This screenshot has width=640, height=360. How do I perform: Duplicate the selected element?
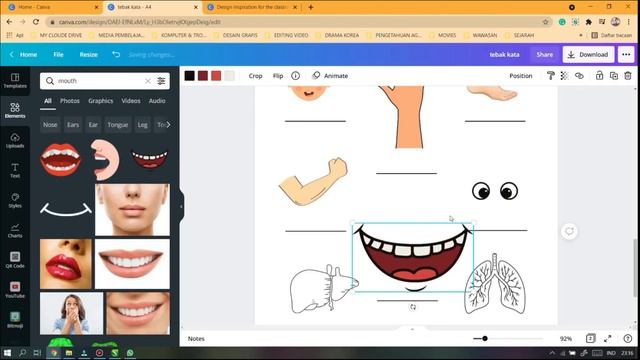[x=613, y=76]
